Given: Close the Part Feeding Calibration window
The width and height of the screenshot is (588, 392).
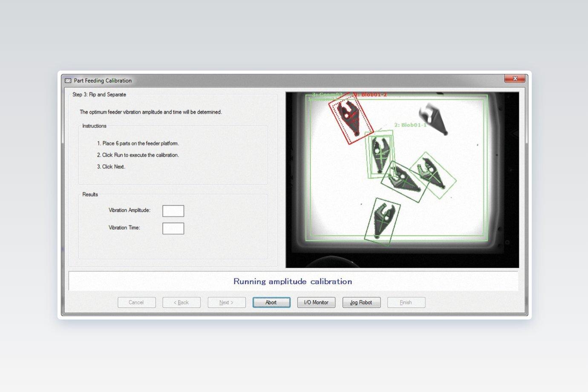Looking at the screenshot, I should (x=515, y=78).
